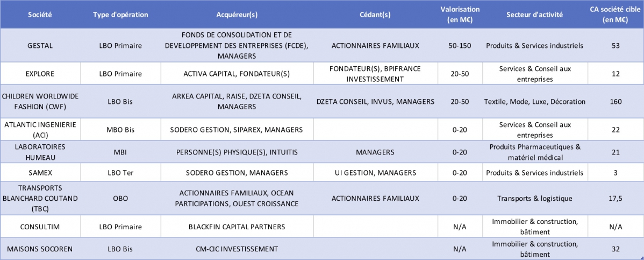Viewport: 644px width, 260px height.
Task: Click the EXPLORE company cell
Action: pyautogui.click(x=40, y=74)
